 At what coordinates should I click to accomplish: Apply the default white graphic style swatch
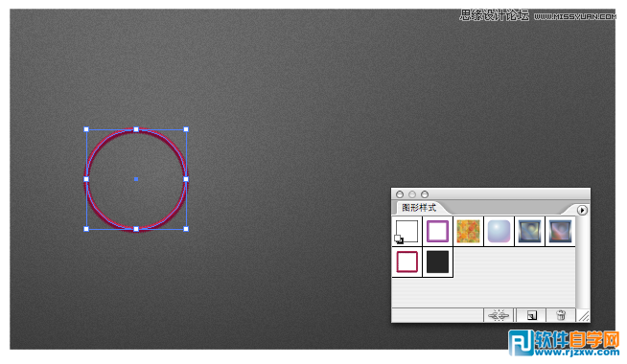406,232
